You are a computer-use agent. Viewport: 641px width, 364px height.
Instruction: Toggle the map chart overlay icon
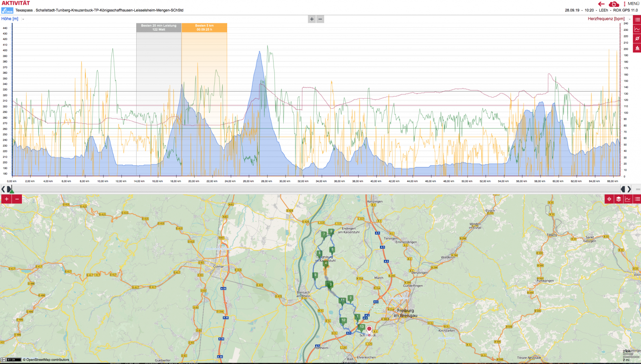coord(628,199)
